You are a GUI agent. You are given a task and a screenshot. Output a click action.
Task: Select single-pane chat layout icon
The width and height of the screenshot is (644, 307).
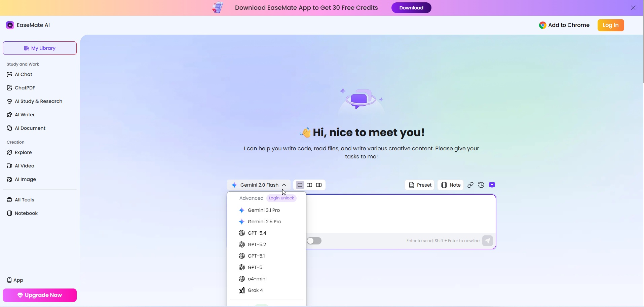[300, 185]
